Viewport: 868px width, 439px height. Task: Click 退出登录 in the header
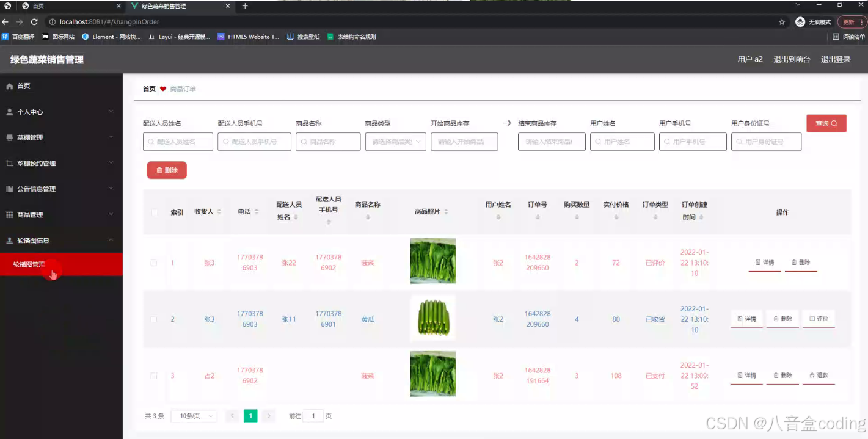[836, 59]
